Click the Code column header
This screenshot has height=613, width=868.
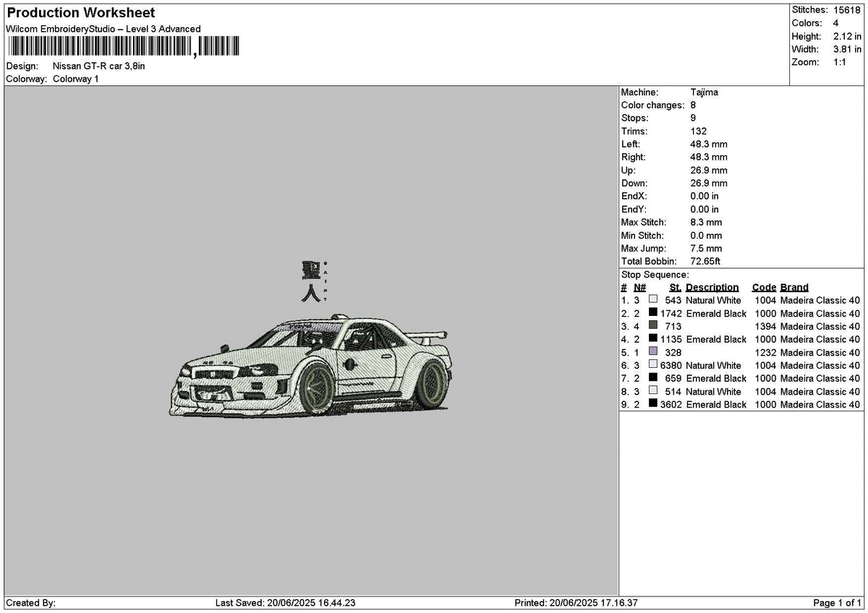764,288
